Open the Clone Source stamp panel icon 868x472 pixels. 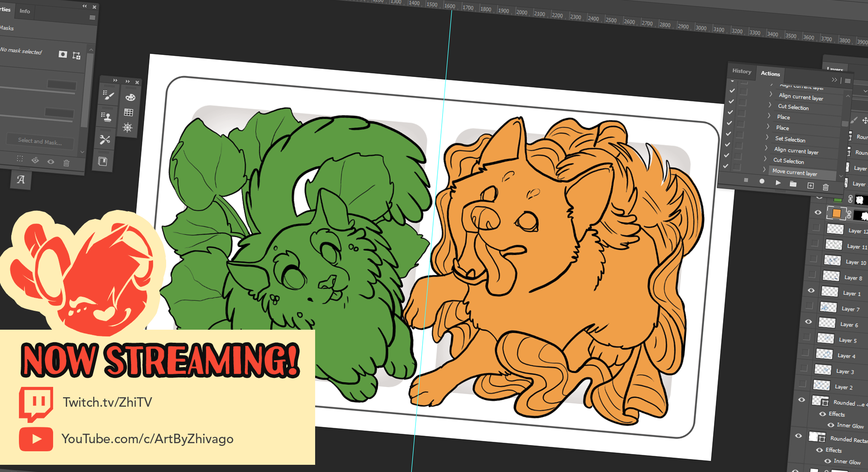[x=106, y=117]
